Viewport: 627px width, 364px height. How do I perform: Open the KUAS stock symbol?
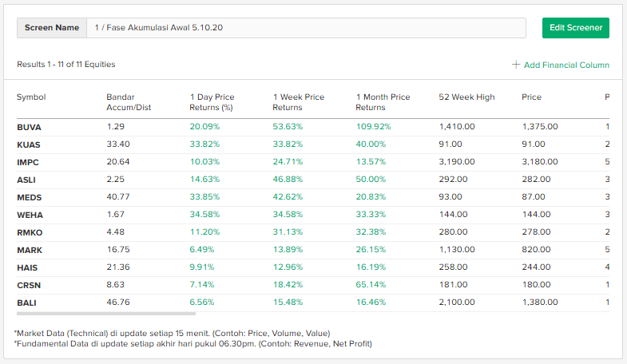point(29,144)
